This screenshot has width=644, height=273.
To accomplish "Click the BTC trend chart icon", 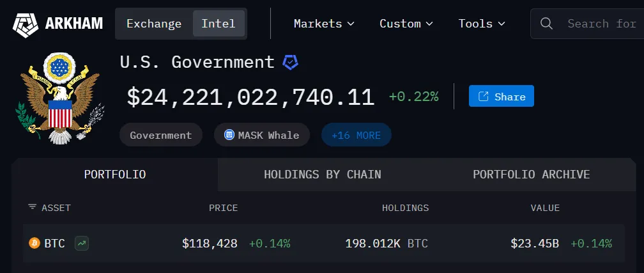I will pos(81,243).
